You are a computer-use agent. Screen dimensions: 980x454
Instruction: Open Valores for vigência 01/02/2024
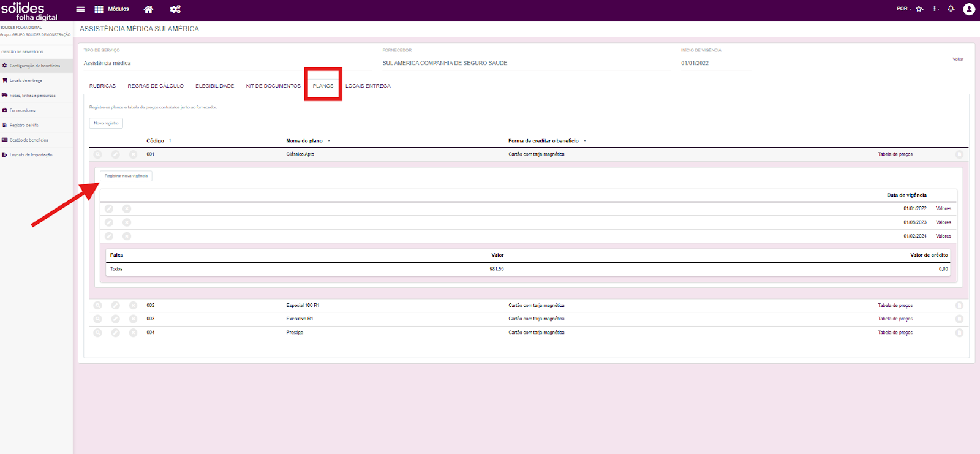click(943, 236)
